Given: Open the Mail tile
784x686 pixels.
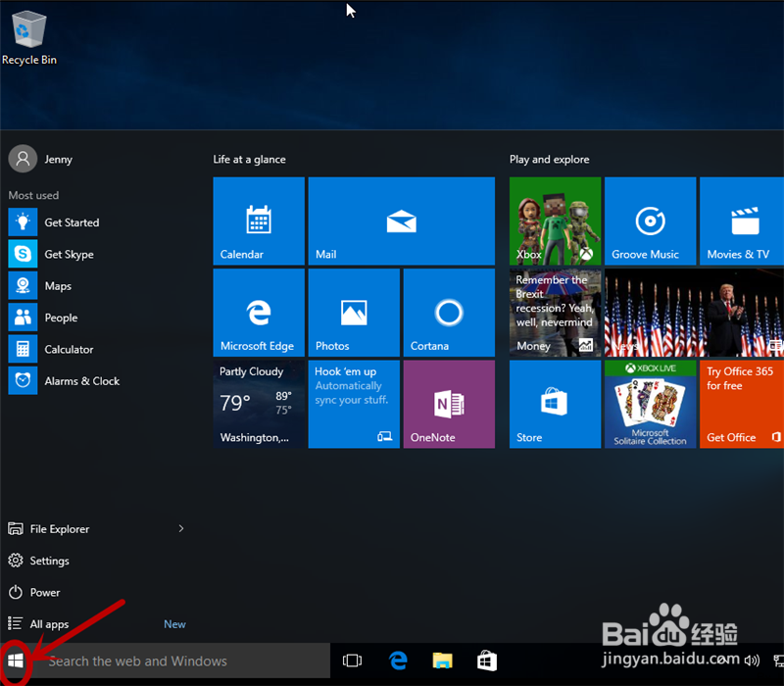Looking at the screenshot, I should click(402, 221).
